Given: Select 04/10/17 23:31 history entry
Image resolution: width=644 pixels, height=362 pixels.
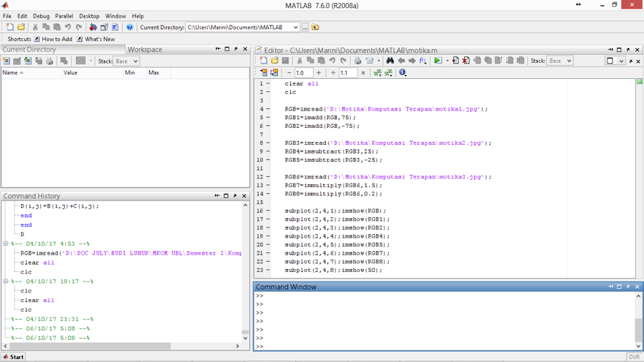Looking at the screenshot, I should (52, 320).
